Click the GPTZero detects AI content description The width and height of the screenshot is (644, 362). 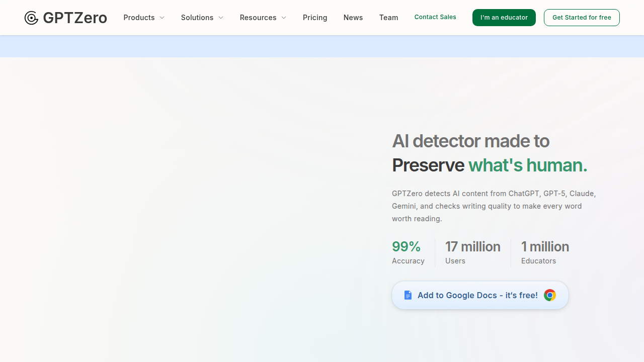494,206
